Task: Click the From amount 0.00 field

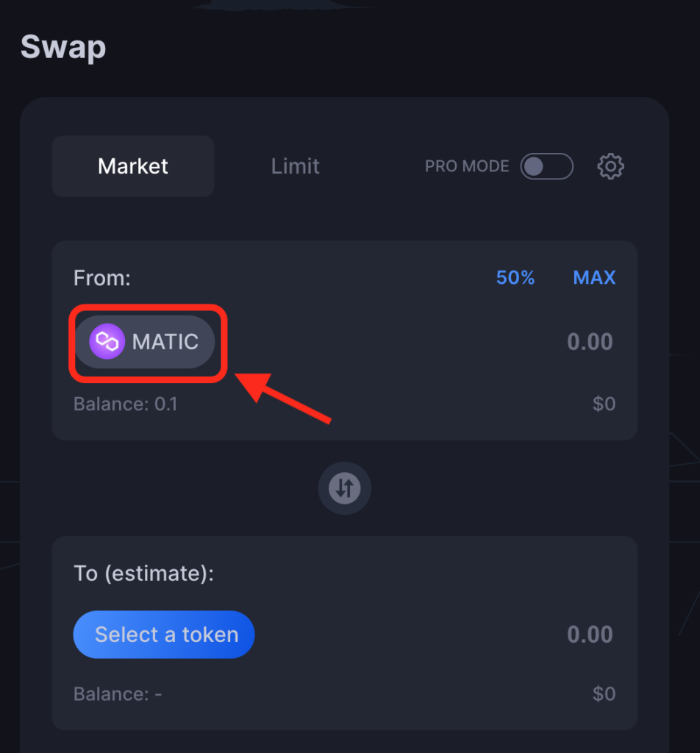Action: click(x=590, y=342)
